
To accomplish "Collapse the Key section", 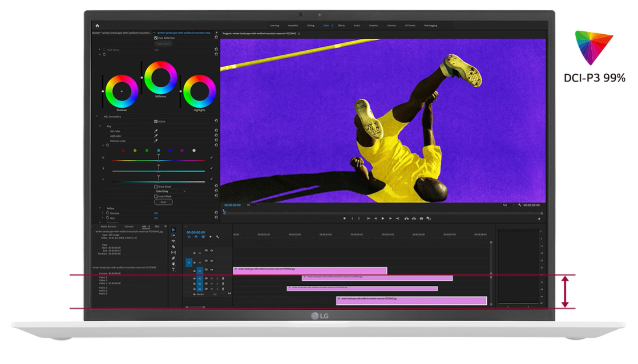I will click(x=100, y=126).
